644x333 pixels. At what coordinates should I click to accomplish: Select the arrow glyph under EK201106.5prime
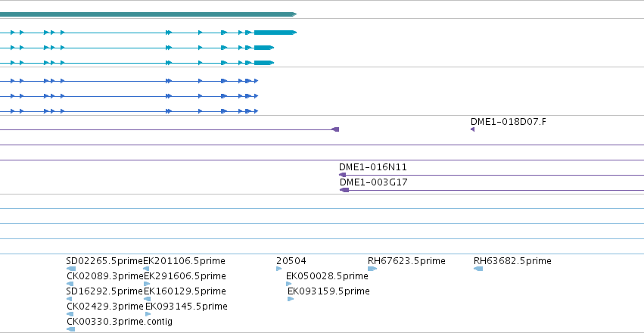146,269
